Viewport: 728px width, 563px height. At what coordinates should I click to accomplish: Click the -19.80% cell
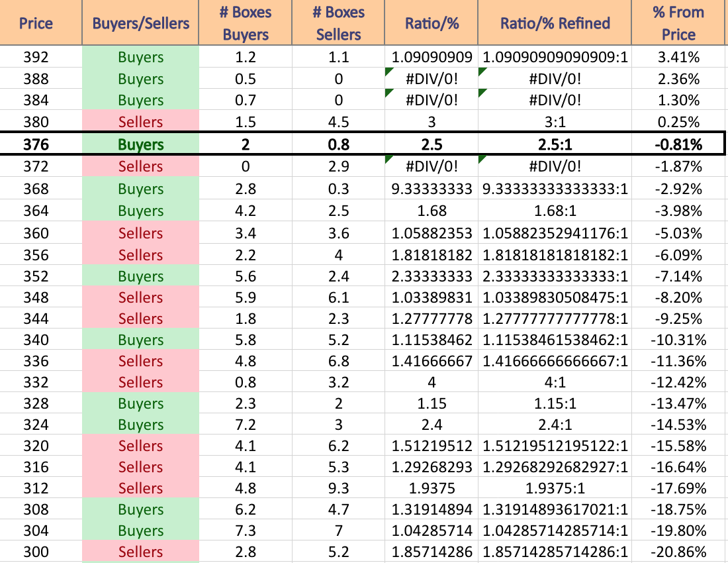point(678,531)
